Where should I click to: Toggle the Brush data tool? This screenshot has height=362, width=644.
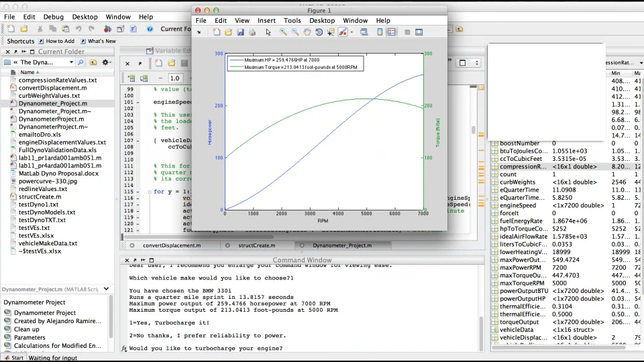tap(343, 32)
